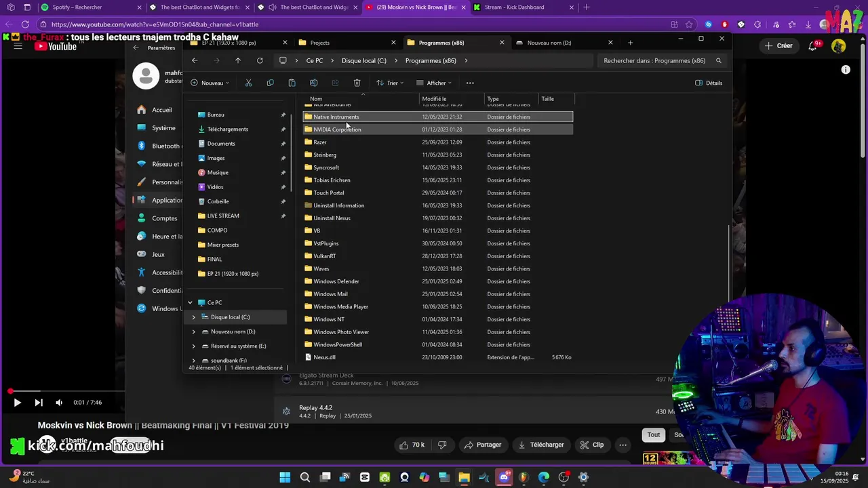Screen dimensions: 868x488
Task: Open Microsoft Edge from the taskbar
Action: pyautogui.click(x=544, y=477)
